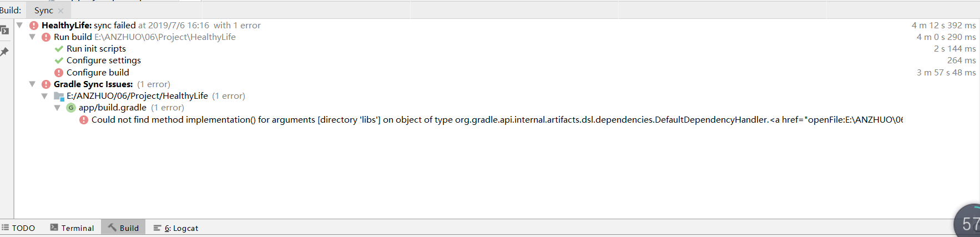
Task: Open the TODO tool window
Action: [x=18, y=228]
